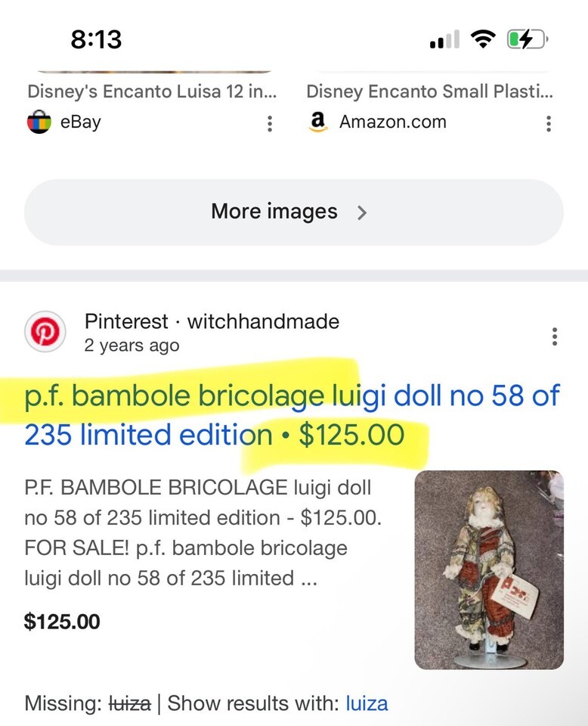Open three-dot menu for eBay result
This screenshot has height=726, width=588.
click(x=269, y=123)
